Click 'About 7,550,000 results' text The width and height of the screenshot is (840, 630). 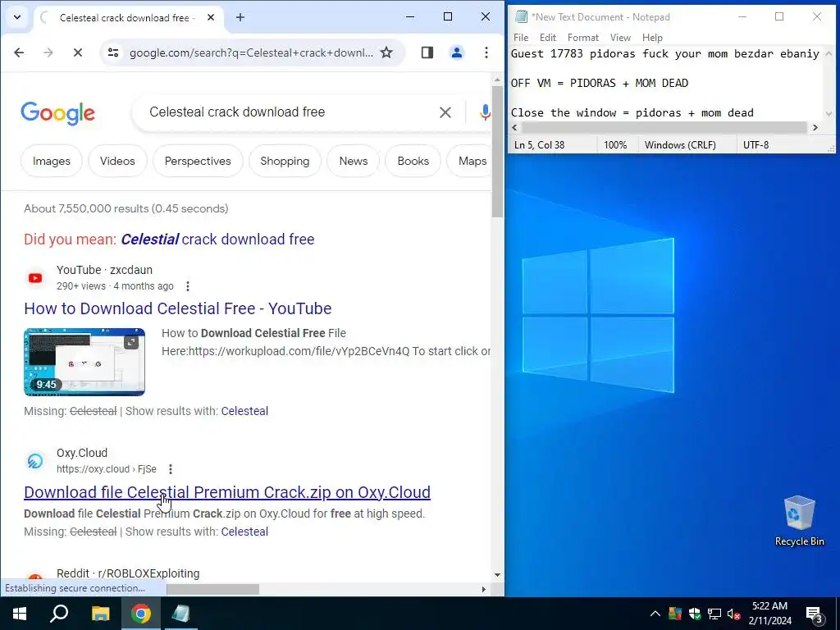click(126, 208)
